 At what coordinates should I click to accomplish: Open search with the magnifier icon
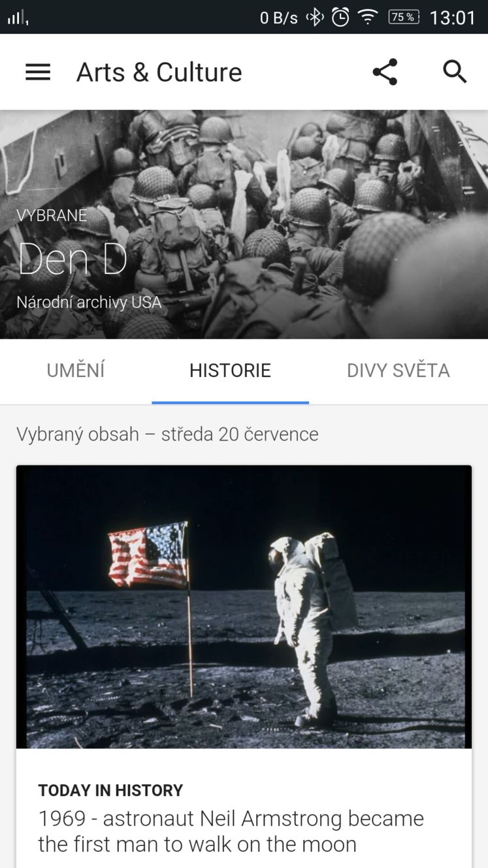pyautogui.click(x=455, y=71)
